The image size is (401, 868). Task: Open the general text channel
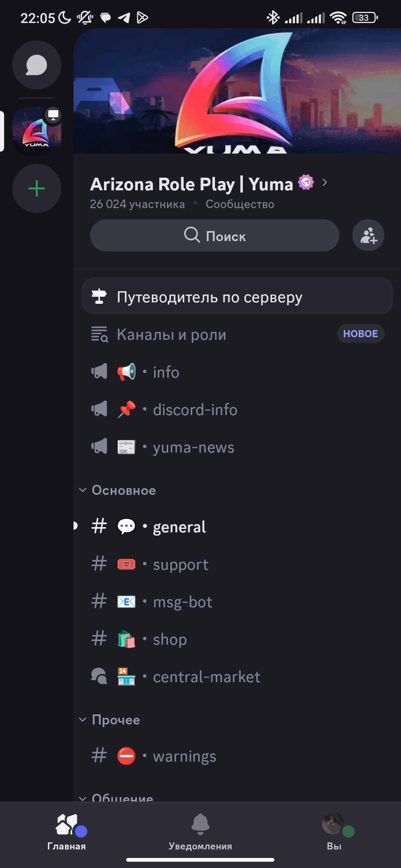point(179,527)
